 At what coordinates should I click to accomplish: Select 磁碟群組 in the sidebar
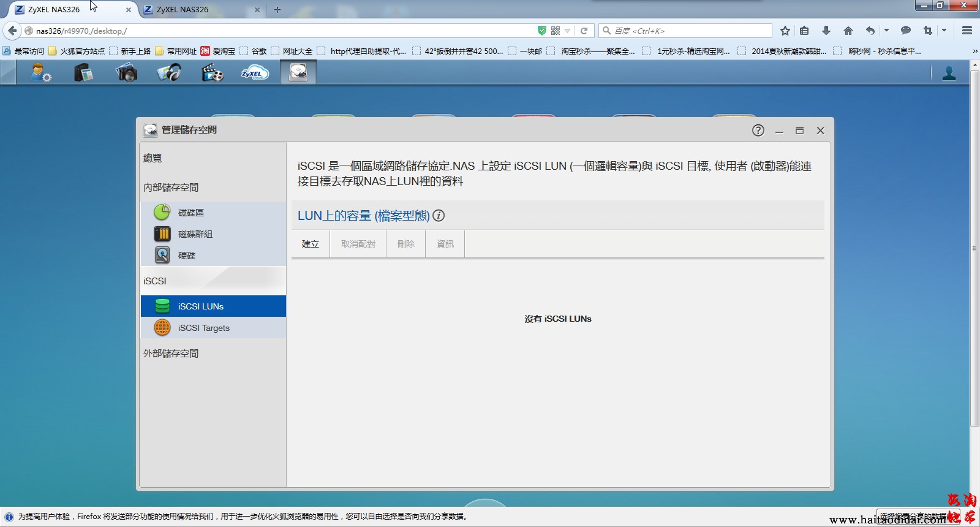[x=195, y=234]
